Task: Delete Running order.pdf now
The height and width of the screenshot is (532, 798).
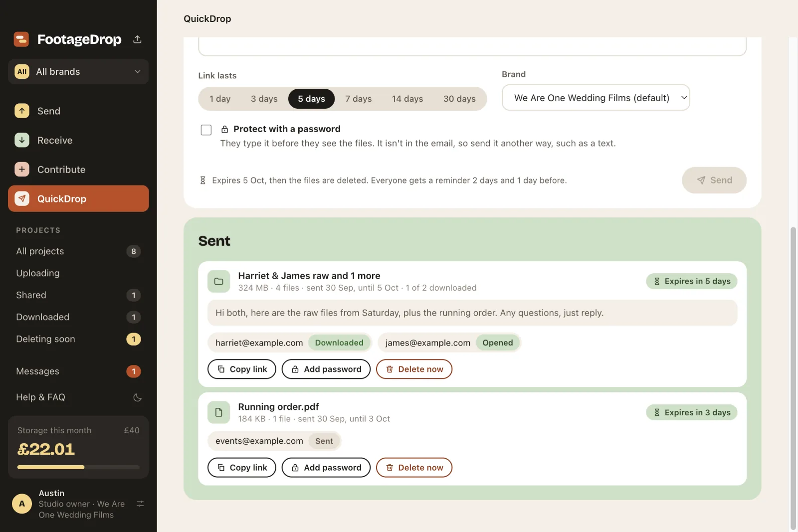Action: (x=414, y=468)
